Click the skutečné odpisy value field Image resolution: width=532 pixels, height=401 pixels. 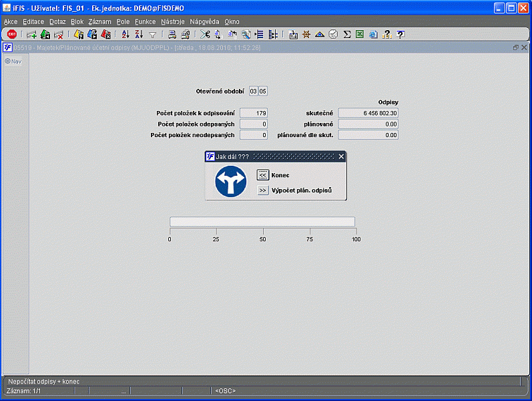pyautogui.click(x=368, y=113)
